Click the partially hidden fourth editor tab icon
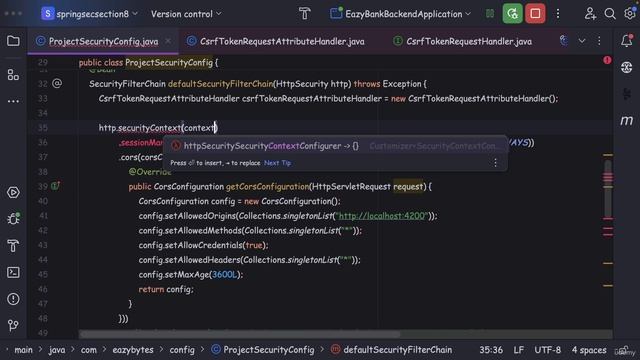The image size is (640, 360). [x=564, y=41]
